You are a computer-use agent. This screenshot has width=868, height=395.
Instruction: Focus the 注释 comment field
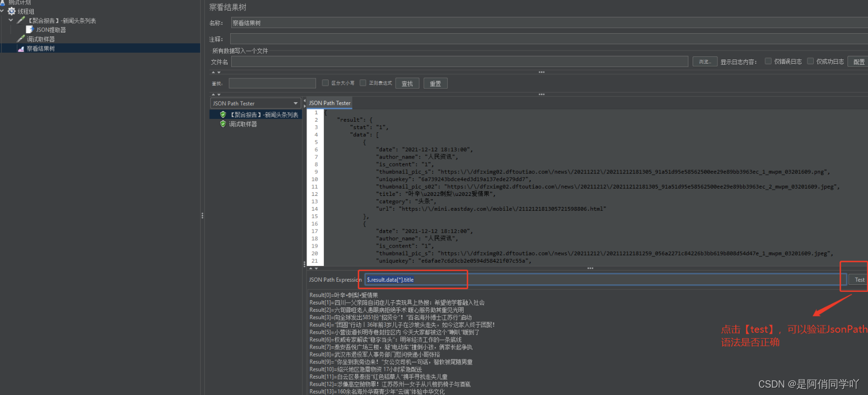point(549,39)
